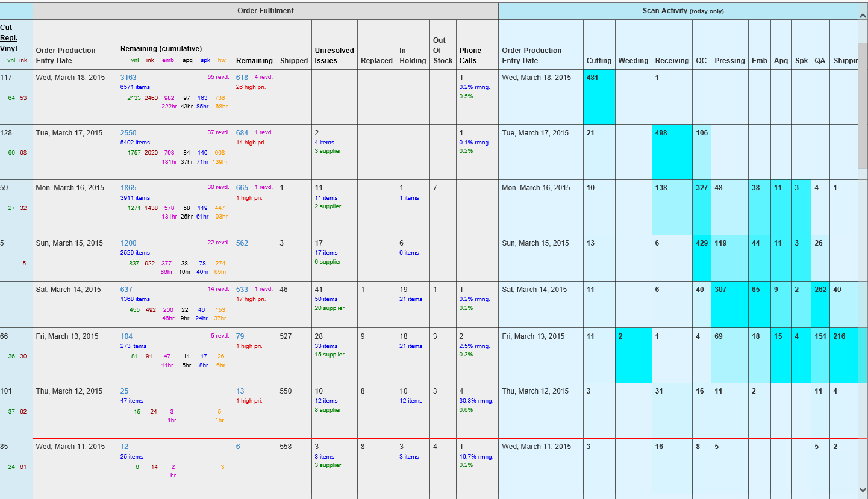
Task: Click the Phone Calls column header
Action: (470, 55)
